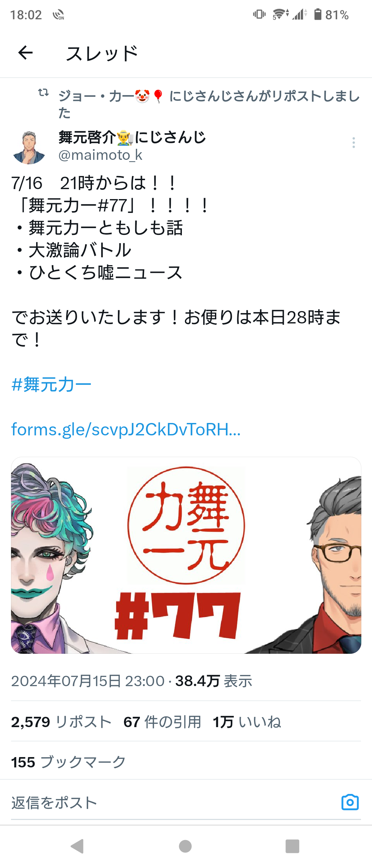
Task: Open the three-dot post options menu
Action: 353,143
